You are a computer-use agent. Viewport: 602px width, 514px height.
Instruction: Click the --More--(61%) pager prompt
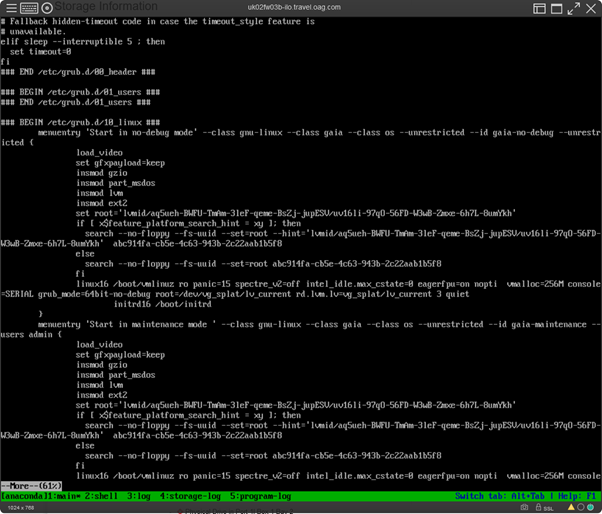pos(31,486)
